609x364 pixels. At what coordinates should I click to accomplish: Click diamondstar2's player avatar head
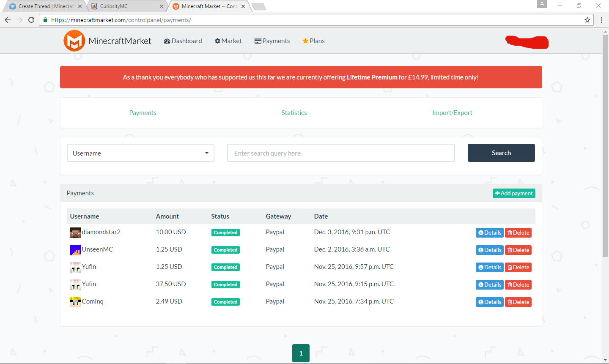pyautogui.click(x=75, y=233)
